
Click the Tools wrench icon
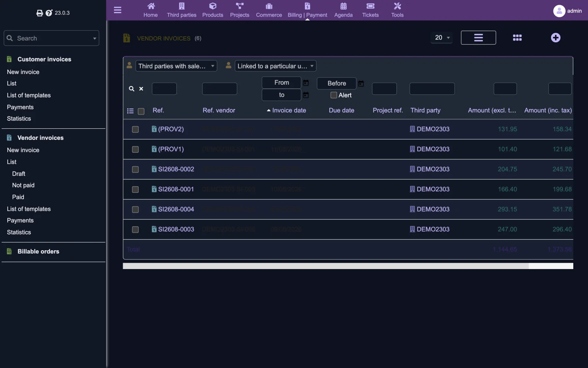click(x=397, y=6)
